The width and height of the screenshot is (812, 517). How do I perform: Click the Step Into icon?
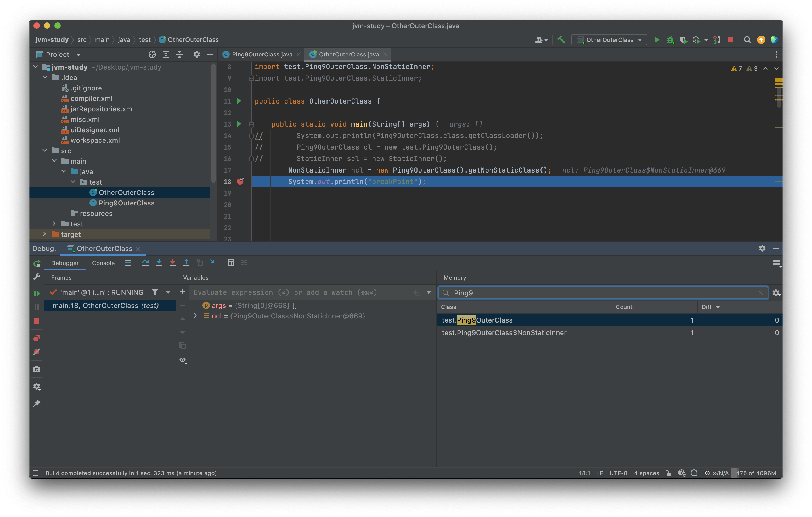159,262
